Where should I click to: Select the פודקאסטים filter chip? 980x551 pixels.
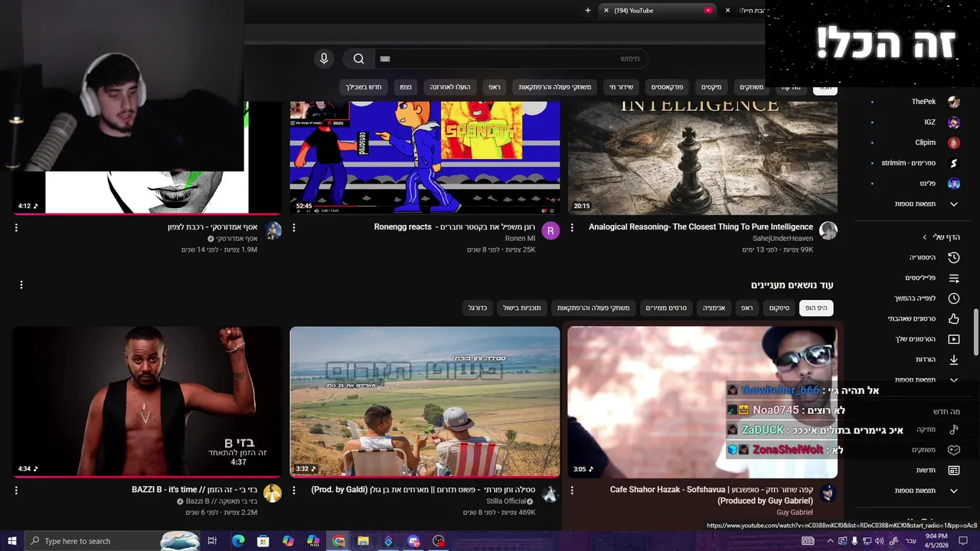tap(667, 87)
